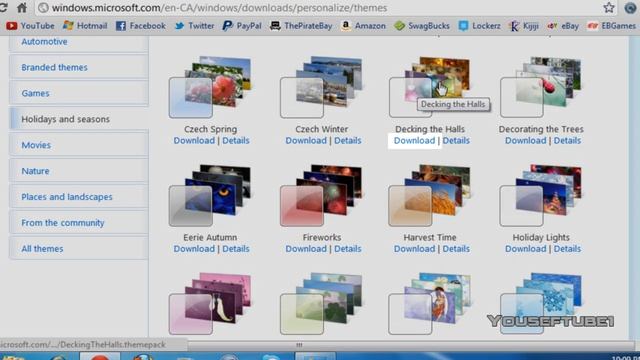This screenshot has height=360, width=640.
Task: Download Decorating the Trees theme
Action: pos(525,140)
